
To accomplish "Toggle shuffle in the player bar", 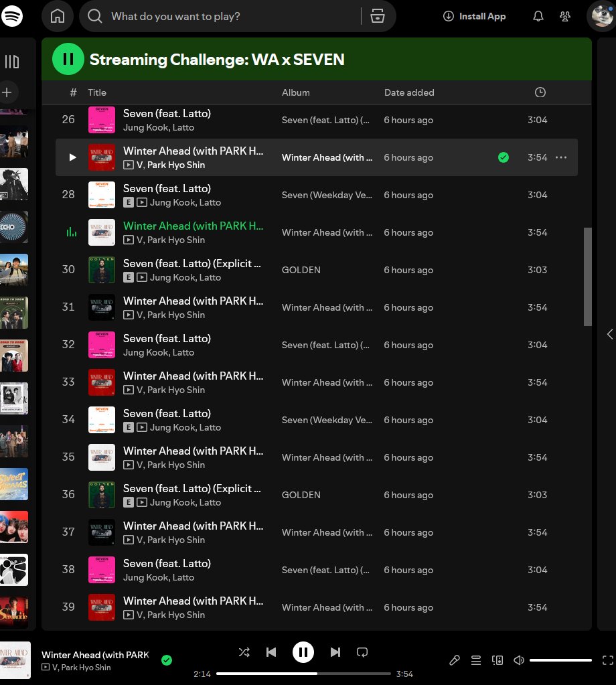I will 244,652.
